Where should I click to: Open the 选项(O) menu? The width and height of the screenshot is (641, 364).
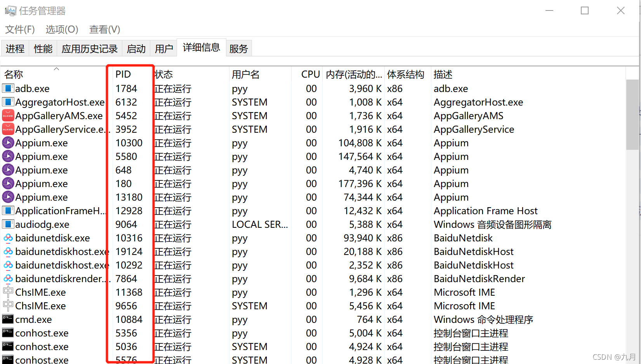[x=62, y=29]
